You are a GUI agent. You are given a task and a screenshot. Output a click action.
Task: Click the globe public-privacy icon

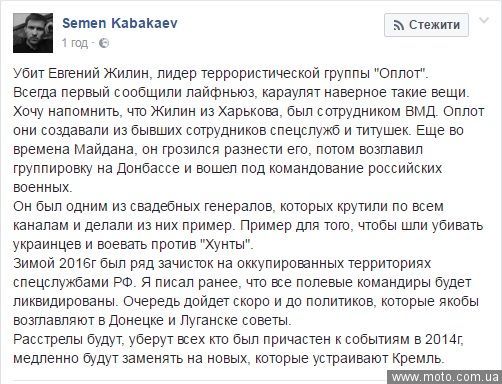pos(104,43)
